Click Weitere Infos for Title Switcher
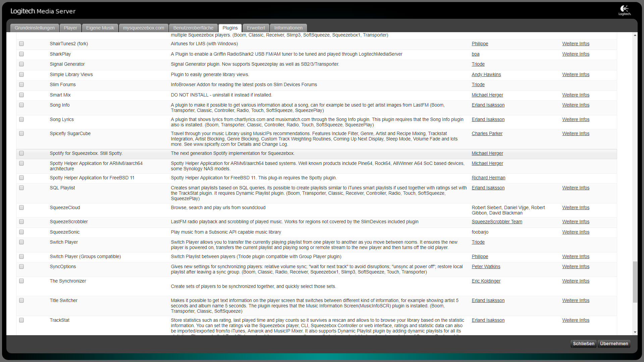 (x=576, y=300)
